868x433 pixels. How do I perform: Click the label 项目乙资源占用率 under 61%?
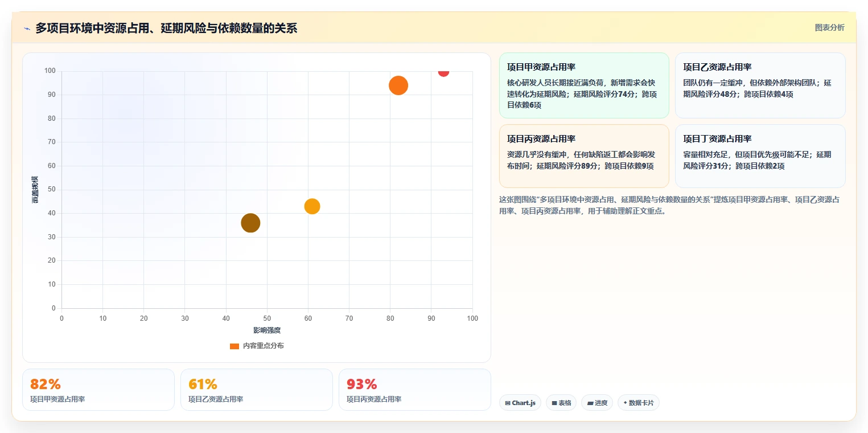click(216, 399)
